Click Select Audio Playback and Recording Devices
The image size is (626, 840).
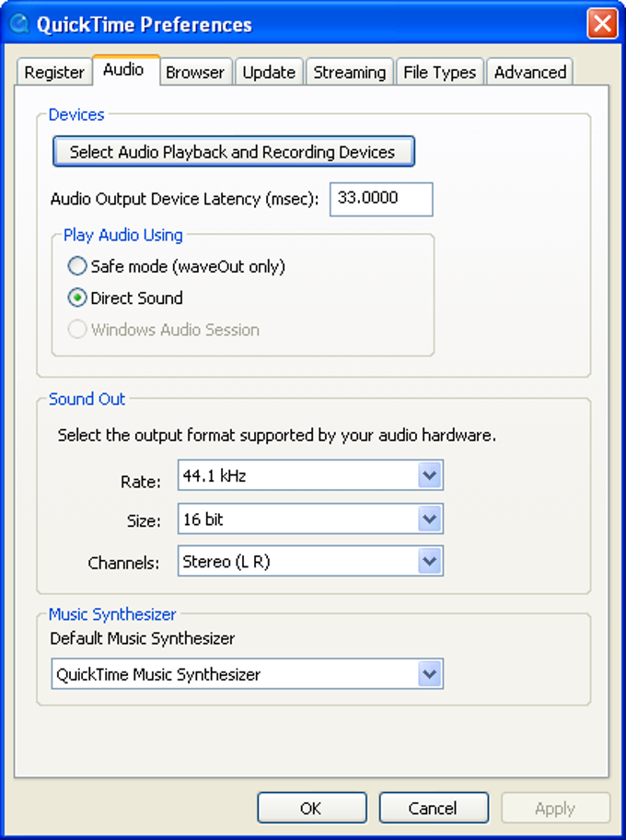(234, 152)
